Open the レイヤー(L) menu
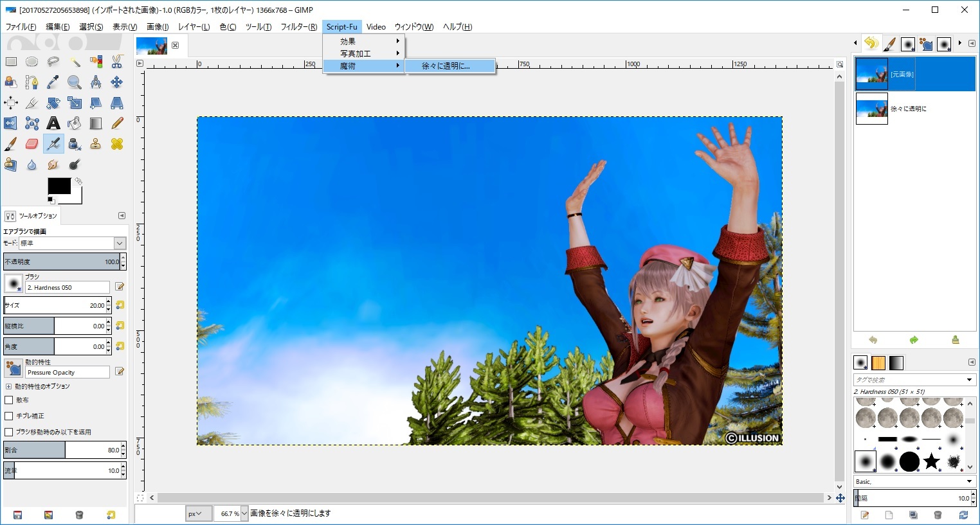 coord(194,26)
